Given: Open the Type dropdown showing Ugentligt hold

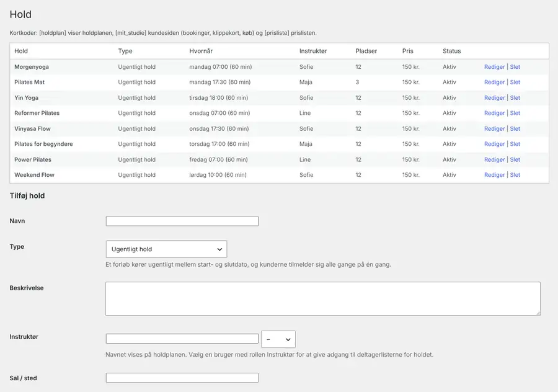Looking at the screenshot, I should (166, 249).
